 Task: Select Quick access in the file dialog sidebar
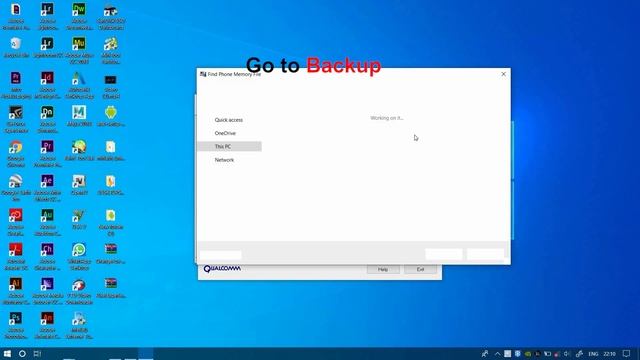point(229,120)
